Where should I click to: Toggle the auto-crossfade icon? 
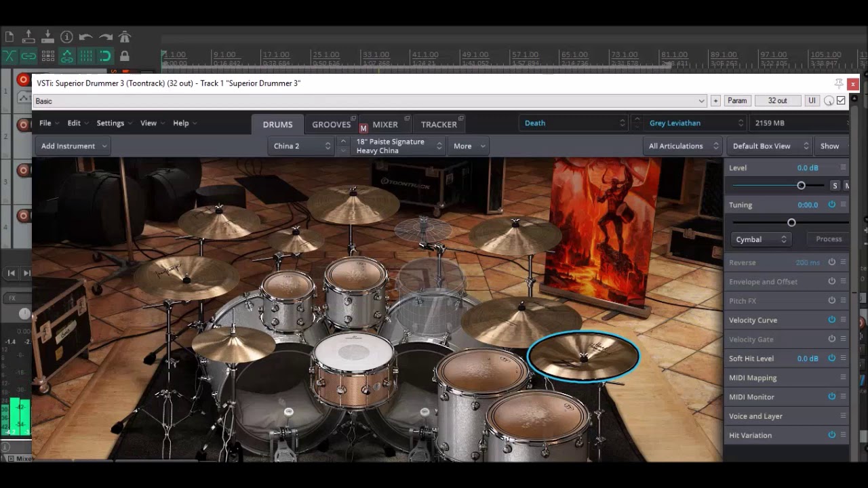point(9,56)
